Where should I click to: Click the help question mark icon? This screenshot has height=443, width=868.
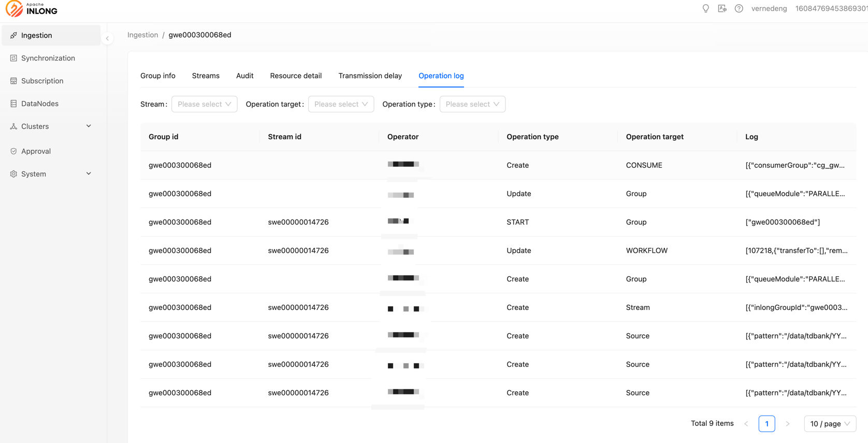(739, 9)
